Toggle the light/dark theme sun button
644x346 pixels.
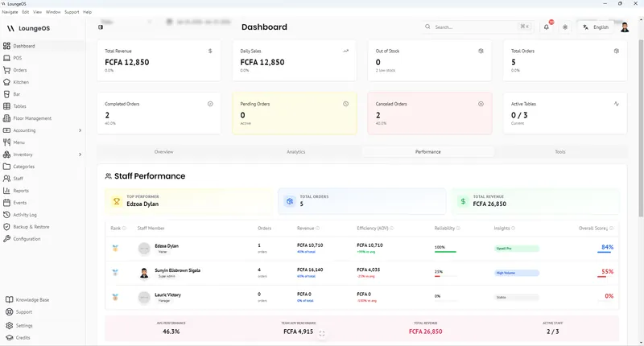pos(566,27)
